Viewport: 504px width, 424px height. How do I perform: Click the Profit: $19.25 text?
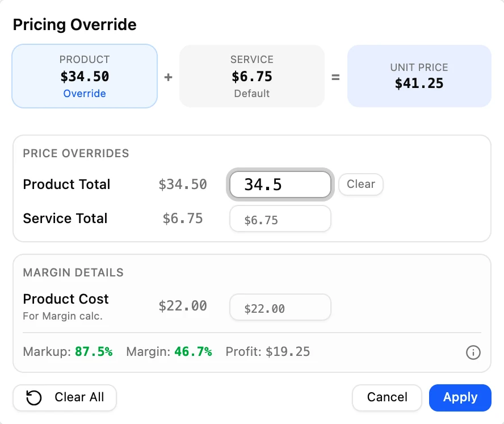(x=268, y=352)
